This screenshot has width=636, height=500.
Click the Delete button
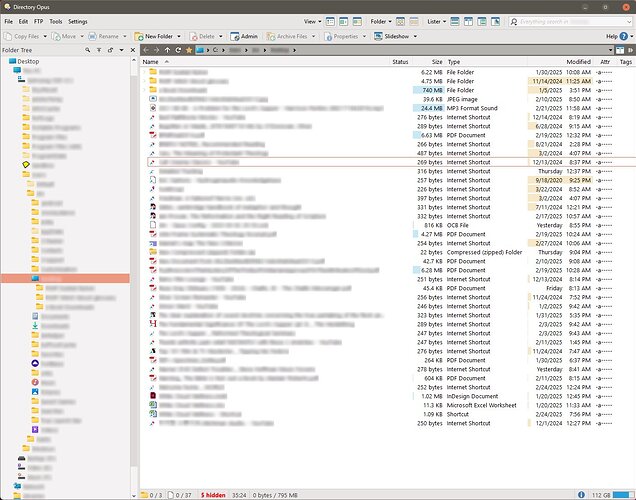pyautogui.click(x=202, y=36)
